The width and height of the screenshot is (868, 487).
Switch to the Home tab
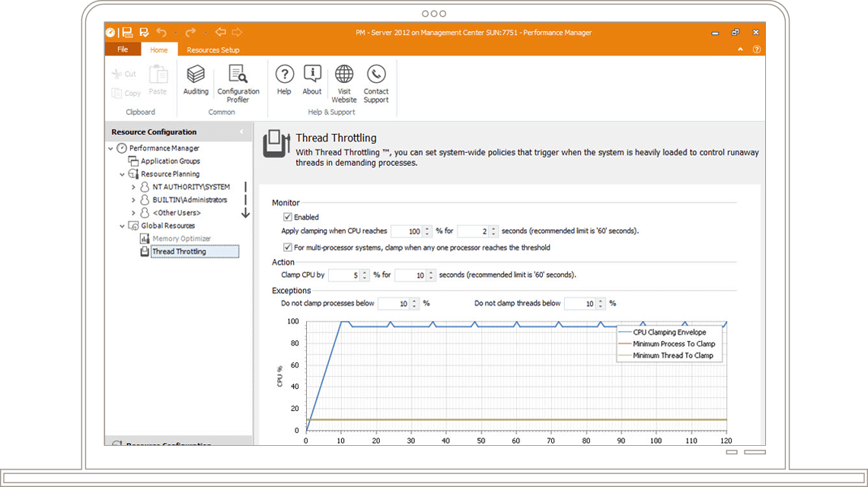click(x=159, y=49)
